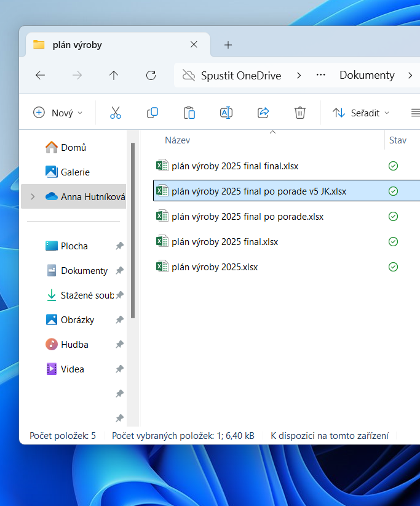Click the Rename icon in toolbar
The image size is (420, 506).
[226, 113]
